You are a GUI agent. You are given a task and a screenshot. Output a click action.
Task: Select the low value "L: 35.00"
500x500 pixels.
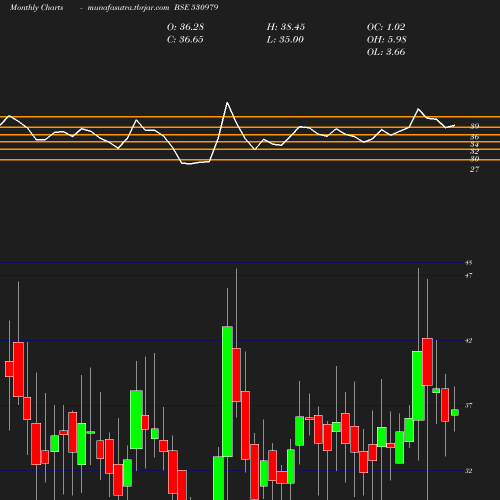tap(285, 40)
